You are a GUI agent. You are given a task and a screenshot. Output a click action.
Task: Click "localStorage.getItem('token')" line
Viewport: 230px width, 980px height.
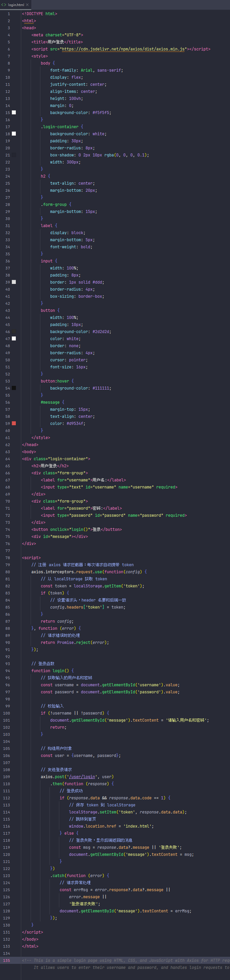point(93,586)
